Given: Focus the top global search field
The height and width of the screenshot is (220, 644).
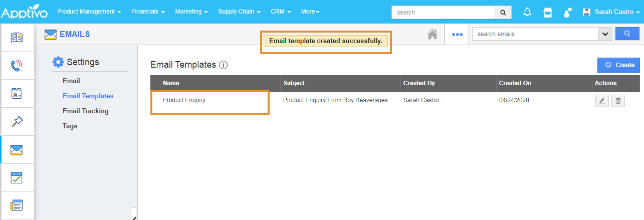Looking at the screenshot, I should (x=443, y=13).
